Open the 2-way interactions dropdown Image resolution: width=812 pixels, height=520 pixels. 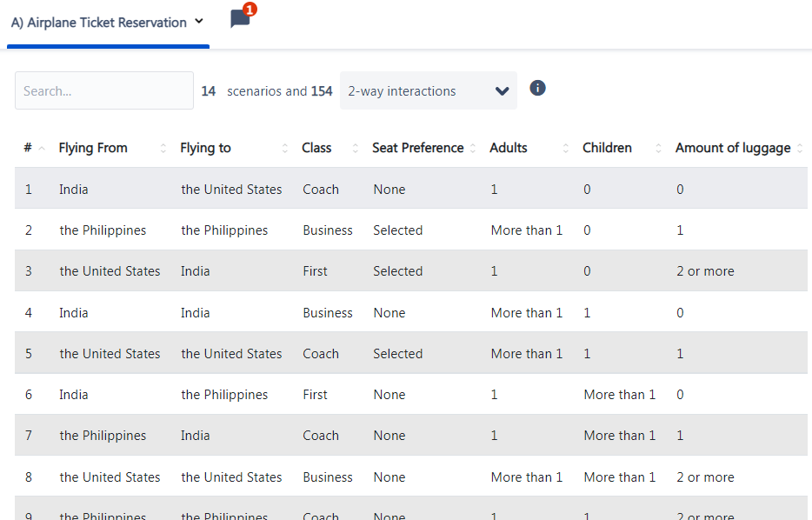429,90
